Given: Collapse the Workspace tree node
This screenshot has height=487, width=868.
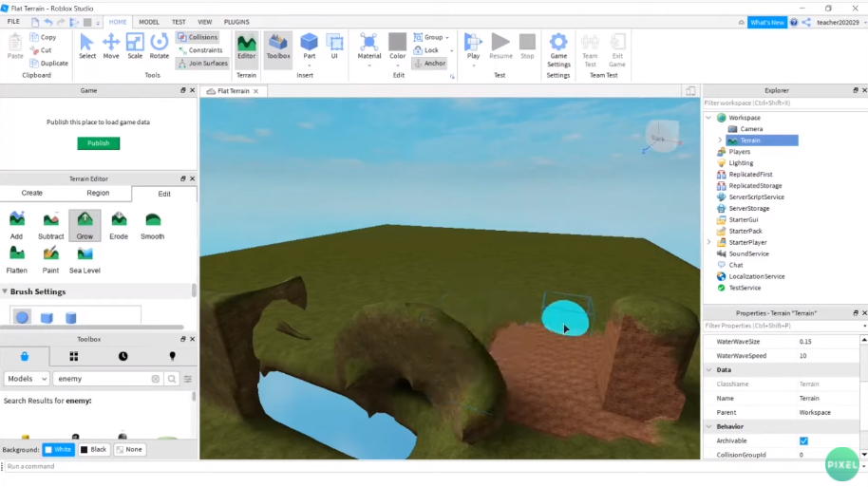Looking at the screenshot, I should pyautogui.click(x=708, y=118).
